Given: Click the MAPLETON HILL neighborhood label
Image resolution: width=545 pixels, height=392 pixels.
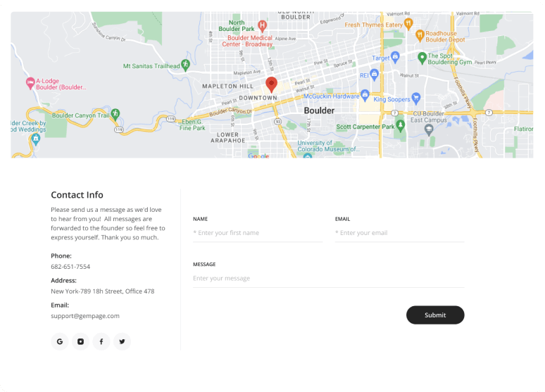Looking at the screenshot, I should (228, 86).
